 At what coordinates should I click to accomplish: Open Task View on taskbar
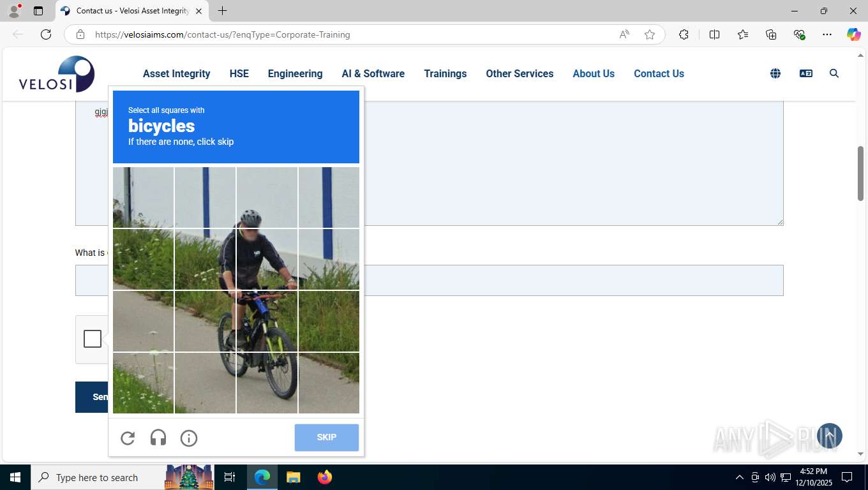pyautogui.click(x=230, y=477)
